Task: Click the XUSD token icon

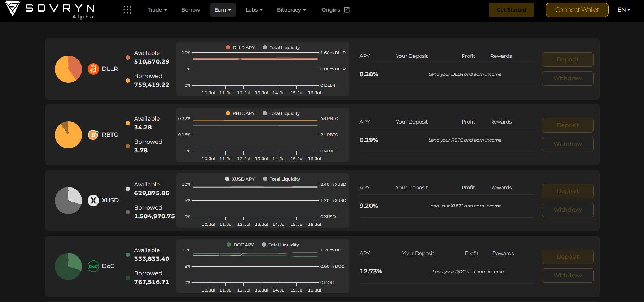Action: [x=93, y=200]
